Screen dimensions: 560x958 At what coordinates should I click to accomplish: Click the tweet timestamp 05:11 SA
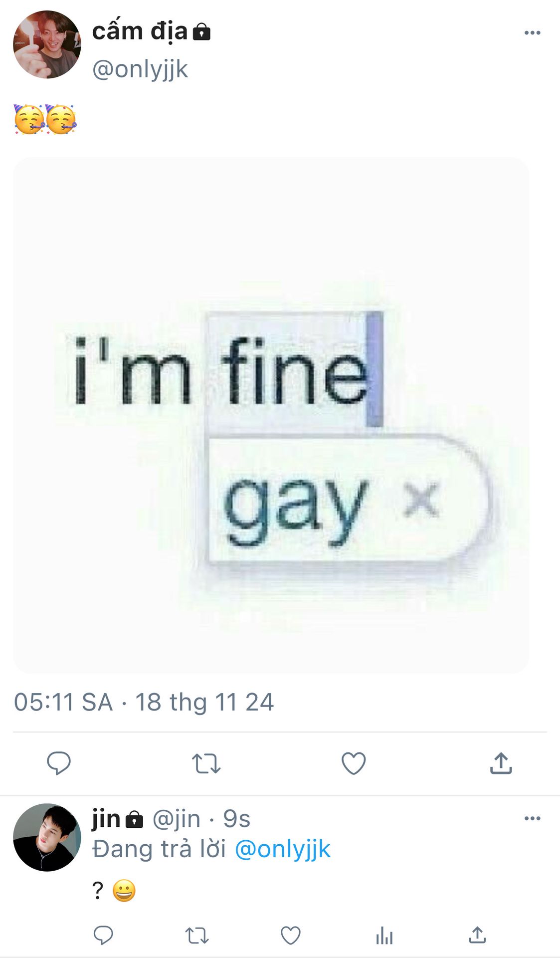click(x=63, y=702)
